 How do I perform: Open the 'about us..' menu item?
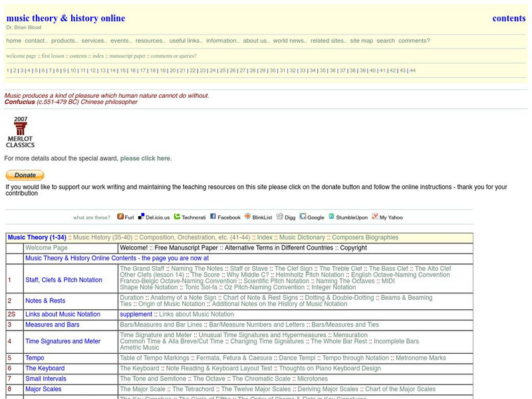(x=256, y=41)
